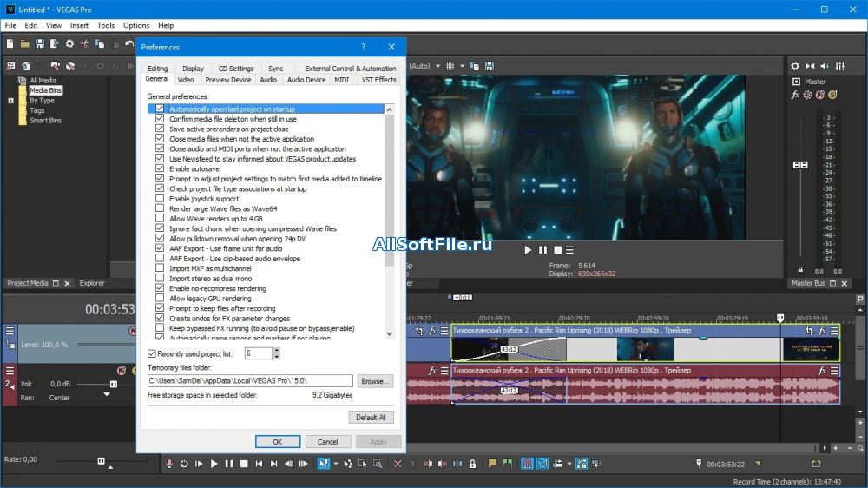The width and height of the screenshot is (868, 488).
Task: Click preview Stop button under video
Action: (557, 250)
